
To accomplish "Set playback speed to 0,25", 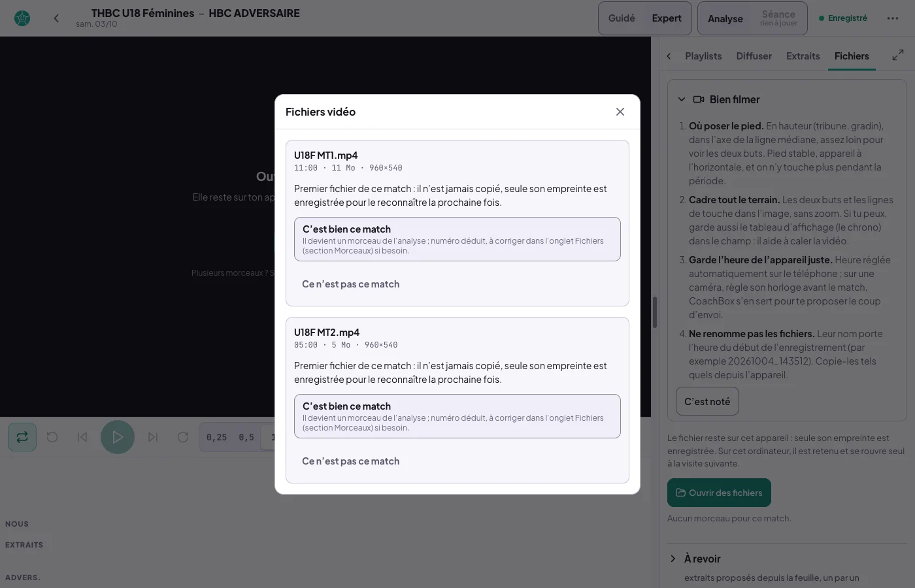I will pos(216,437).
